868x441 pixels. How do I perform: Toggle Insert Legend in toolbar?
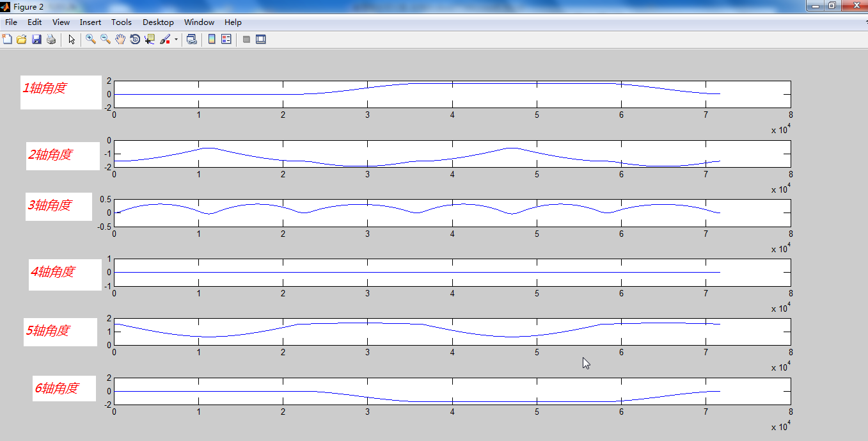click(x=226, y=40)
